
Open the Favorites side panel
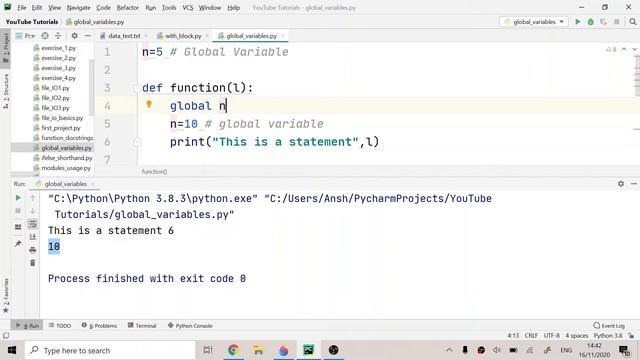click(x=6, y=296)
